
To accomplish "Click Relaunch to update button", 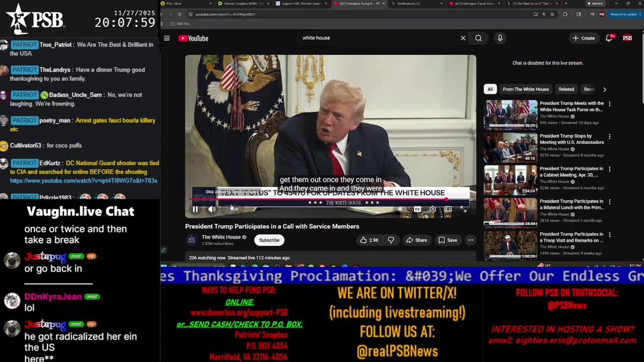I will point(623,14).
